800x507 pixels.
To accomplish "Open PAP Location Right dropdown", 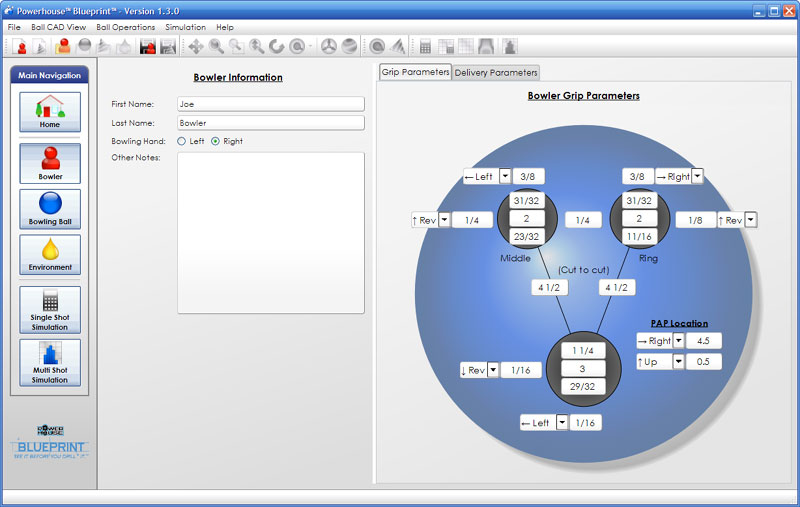I will (x=679, y=340).
